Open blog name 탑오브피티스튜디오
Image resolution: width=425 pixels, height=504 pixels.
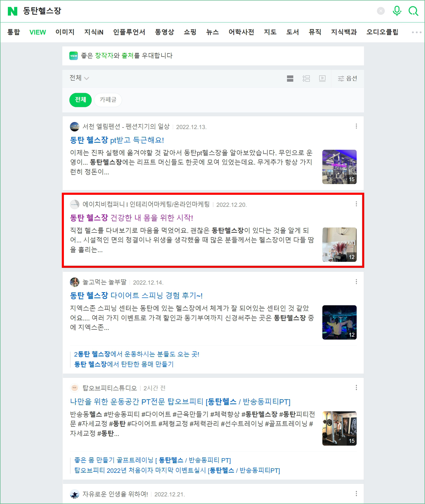pyautogui.click(x=110, y=388)
